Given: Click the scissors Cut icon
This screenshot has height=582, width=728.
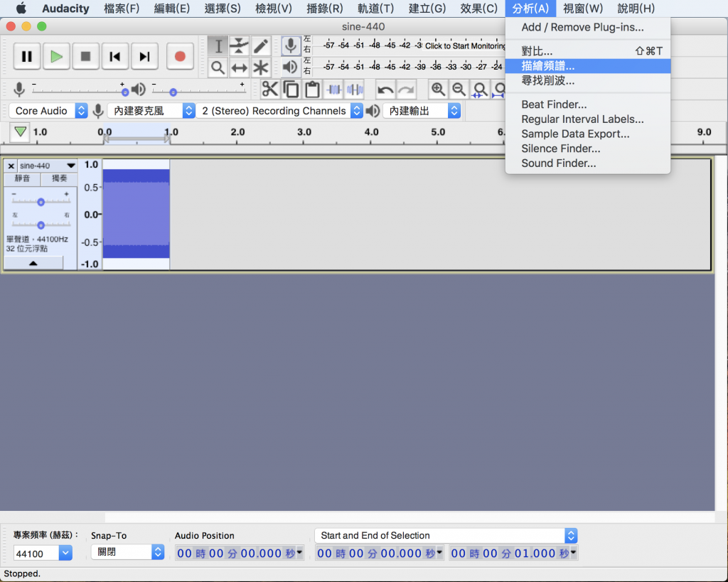Looking at the screenshot, I should pos(269,89).
